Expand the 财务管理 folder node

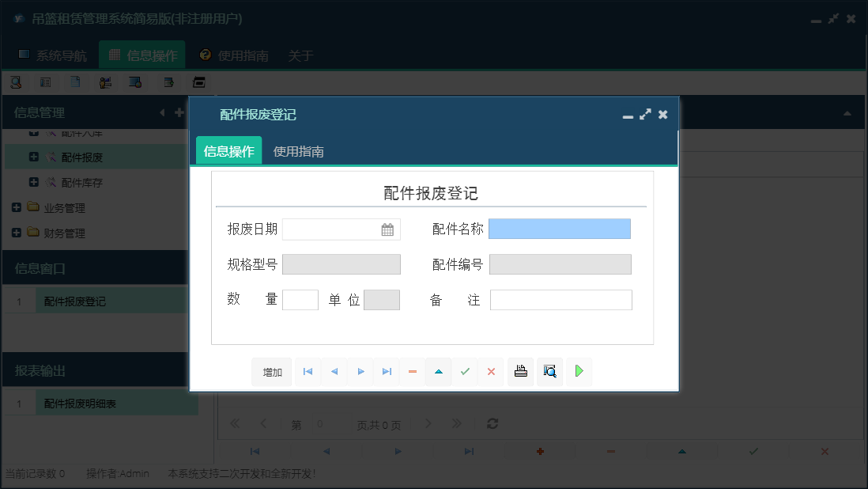[17, 233]
